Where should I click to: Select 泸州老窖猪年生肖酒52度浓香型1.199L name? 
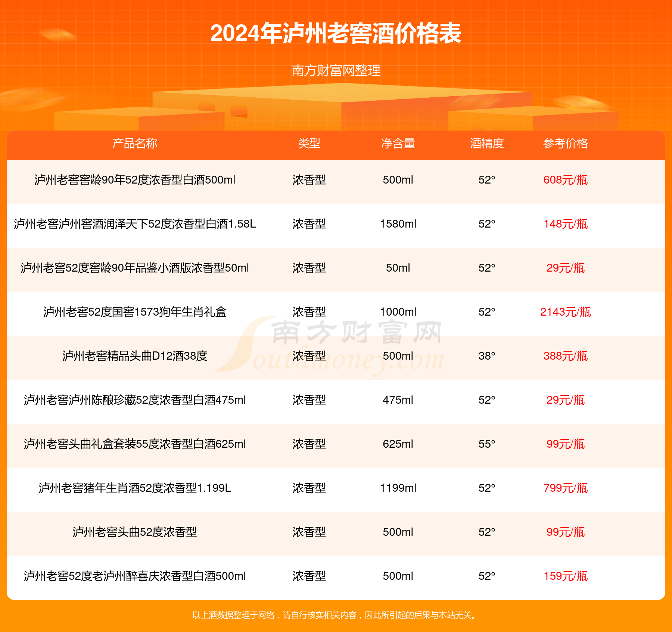pyautogui.click(x=135, y=488)
